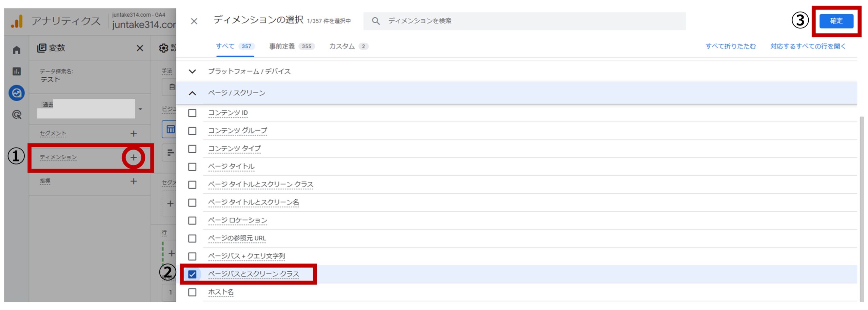Uncheck ページパスとスクリーン クラス

coord(192,274)
